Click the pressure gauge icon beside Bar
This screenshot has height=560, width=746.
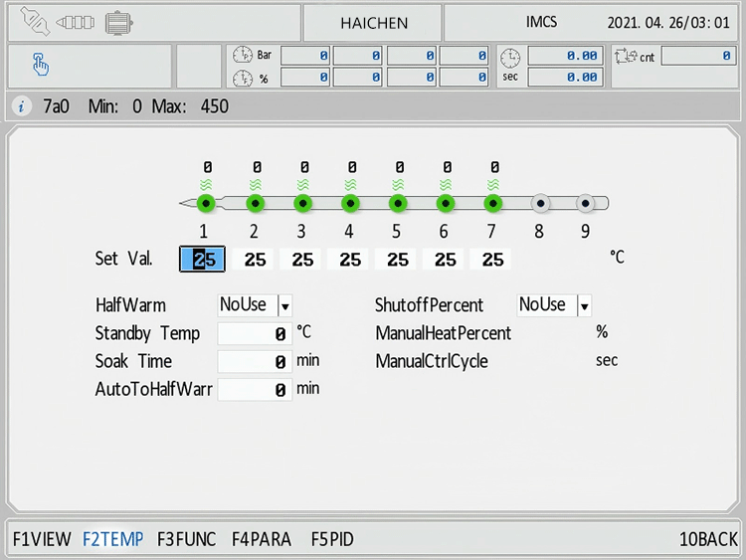[x=242, y=55]
